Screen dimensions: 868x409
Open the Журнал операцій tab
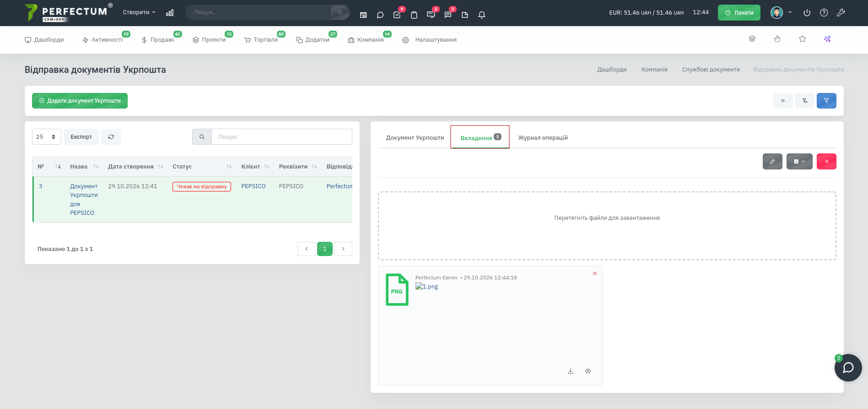(543, 137)
